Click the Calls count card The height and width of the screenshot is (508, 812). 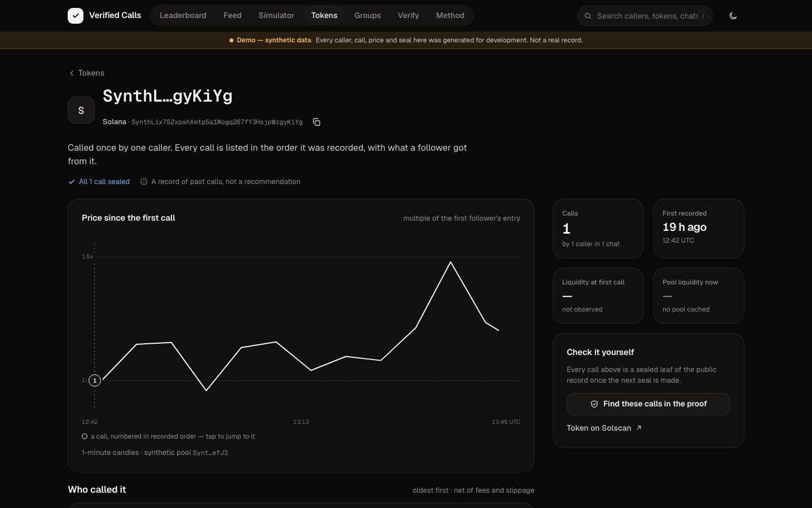click(x=598, y=229)
